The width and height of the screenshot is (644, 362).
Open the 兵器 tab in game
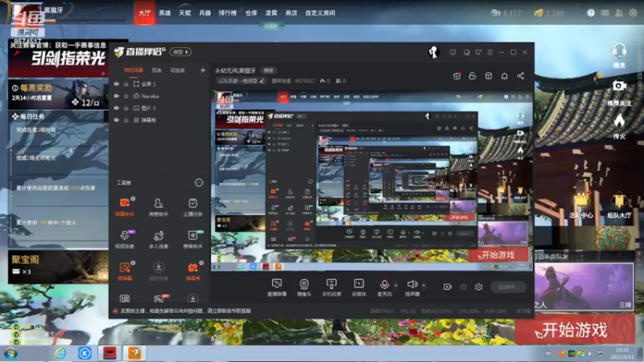point(205,13)
